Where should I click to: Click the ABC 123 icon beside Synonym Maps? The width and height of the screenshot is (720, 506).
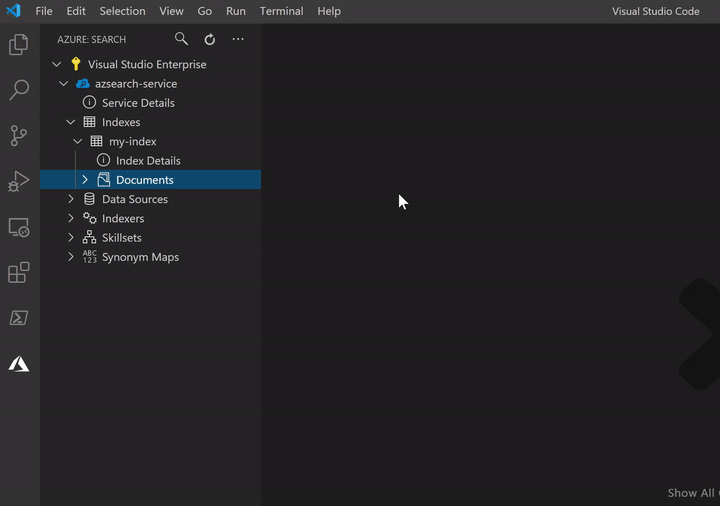click(x=90, y=257)
